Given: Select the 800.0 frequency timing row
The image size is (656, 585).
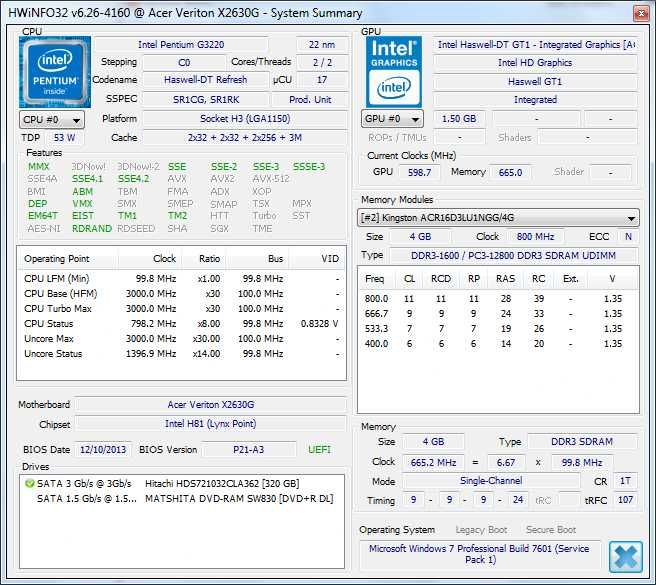Looking at the screenshot, I should click(x=498, y=299).
